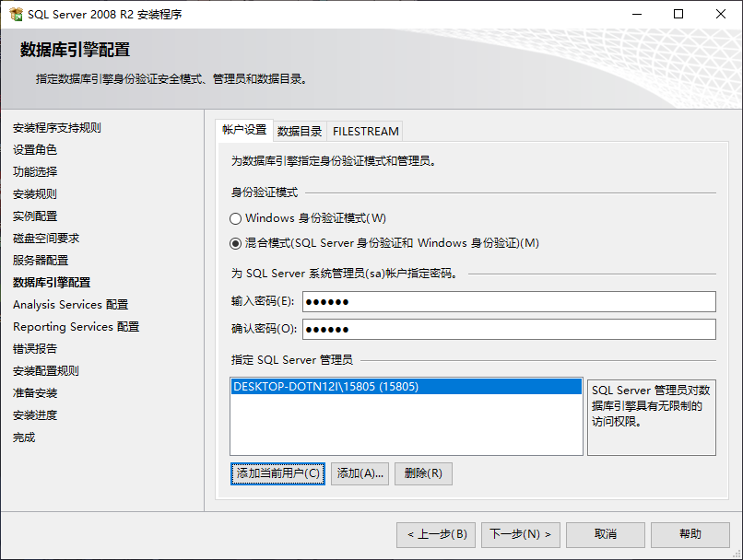
Task: Open the FILESTREAM tab
Action: pos(365,131)
